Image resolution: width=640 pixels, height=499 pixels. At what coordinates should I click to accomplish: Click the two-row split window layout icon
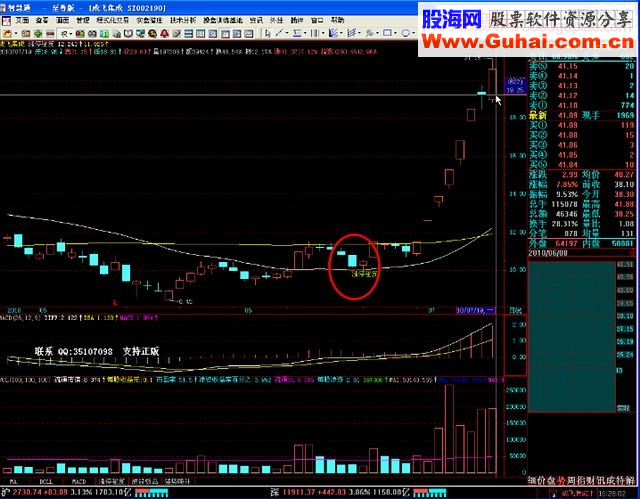click(189, 33)
